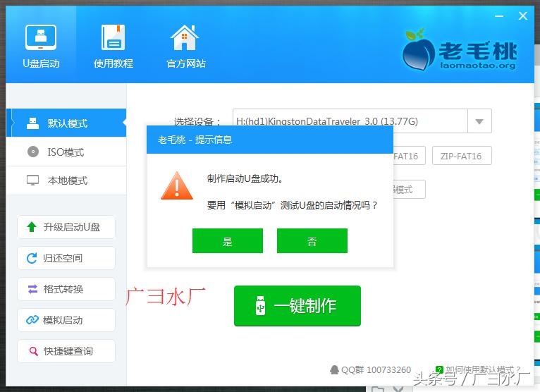Viewport: 540px width, 392px height.
Task: Select the ZIP-FAT16 option
Action: 462,156
